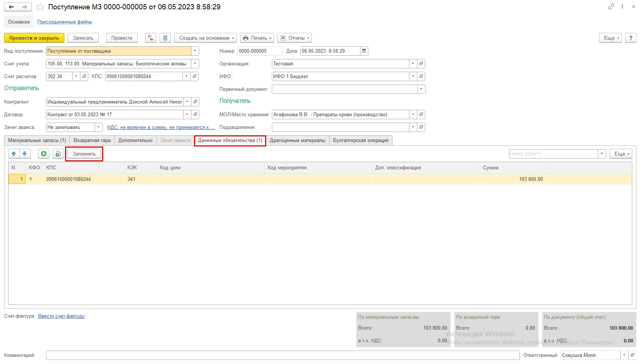
Task: Clear the table search field
Action: (x=602, y=154)
